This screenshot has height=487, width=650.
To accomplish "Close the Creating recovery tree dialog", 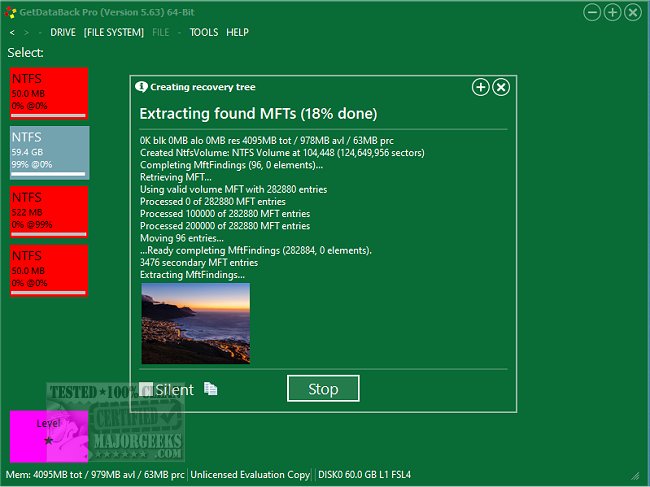I will (501, 87).
